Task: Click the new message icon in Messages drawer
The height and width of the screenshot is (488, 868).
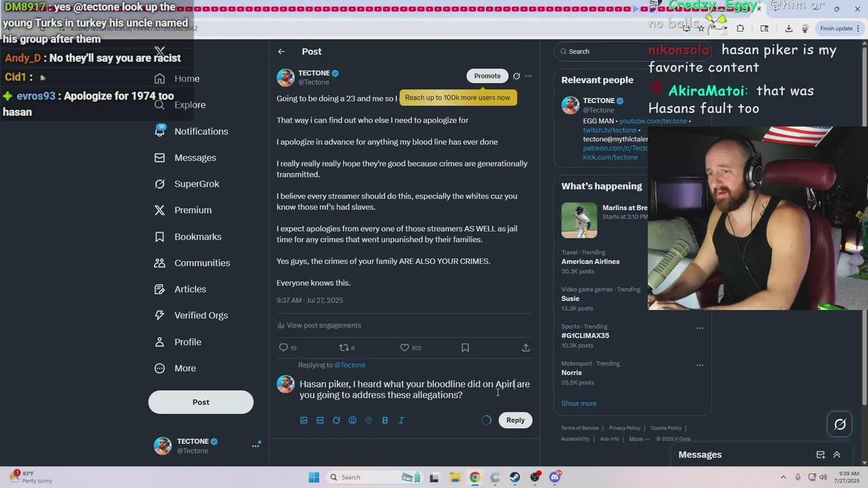Action: 821,455
